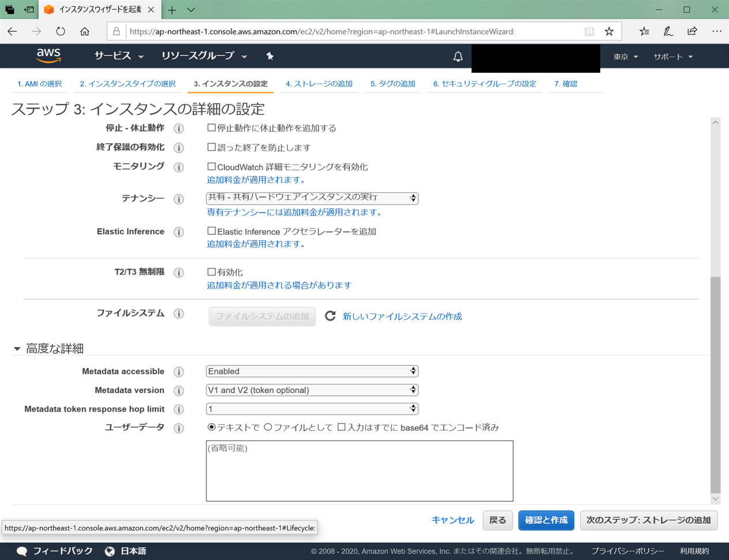Add this page to favorites star
Viewport: 729px width, 560px height.
[x=609, y=31]
